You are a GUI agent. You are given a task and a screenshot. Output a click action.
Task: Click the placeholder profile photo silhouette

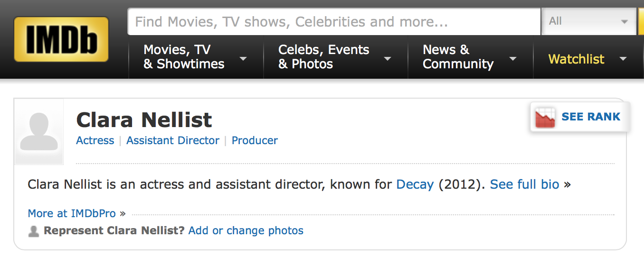pos(39,132)
